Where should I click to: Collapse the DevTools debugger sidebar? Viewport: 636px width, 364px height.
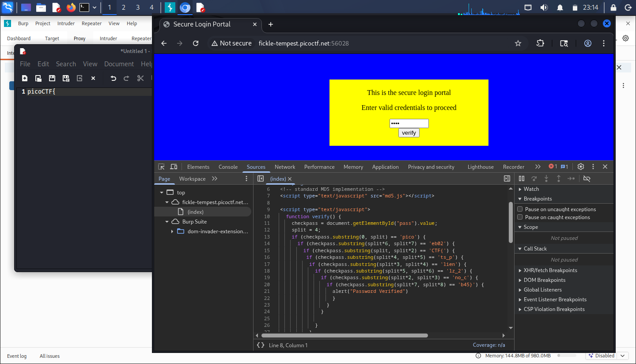click(507, 178)
